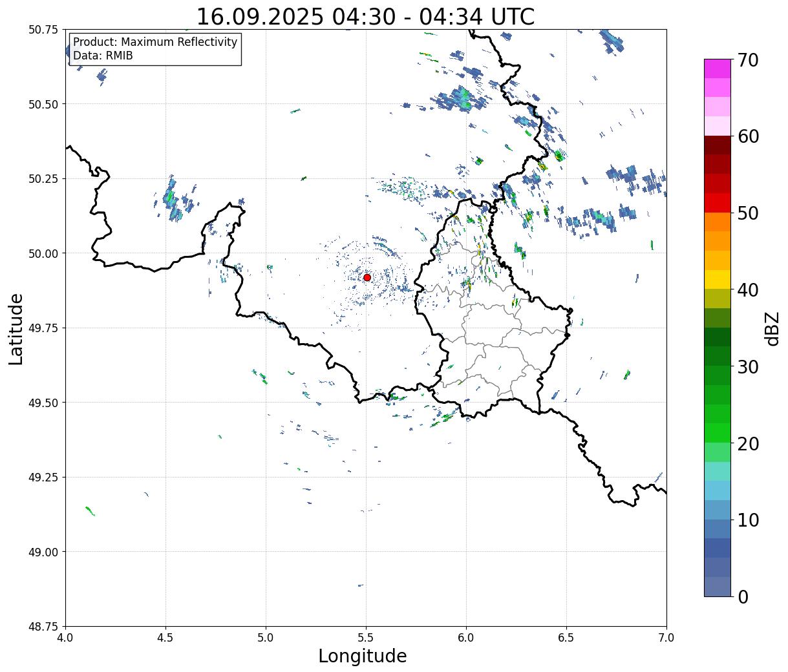Viewport: 788px width, 672px height.
Task: Click the latitude tick label 50.00
Action: pos(43,253)
